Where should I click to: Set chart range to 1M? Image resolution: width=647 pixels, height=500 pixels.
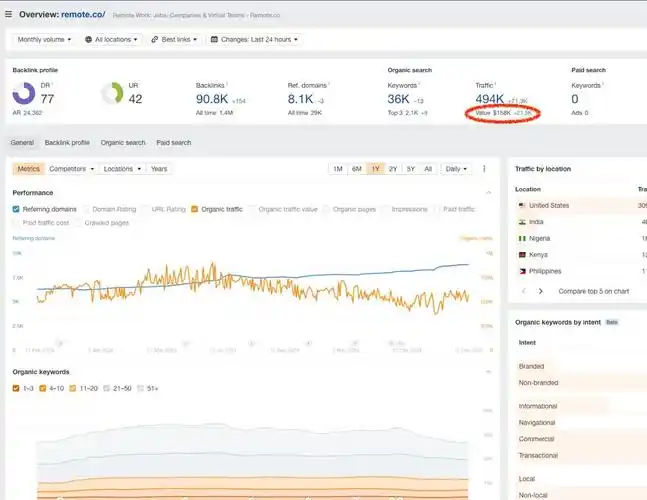(338, 169)
